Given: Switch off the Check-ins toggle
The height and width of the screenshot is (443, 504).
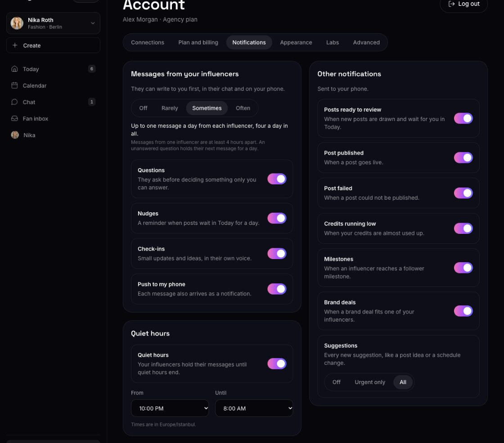Looking at the screenshot, I should [277, 254].
